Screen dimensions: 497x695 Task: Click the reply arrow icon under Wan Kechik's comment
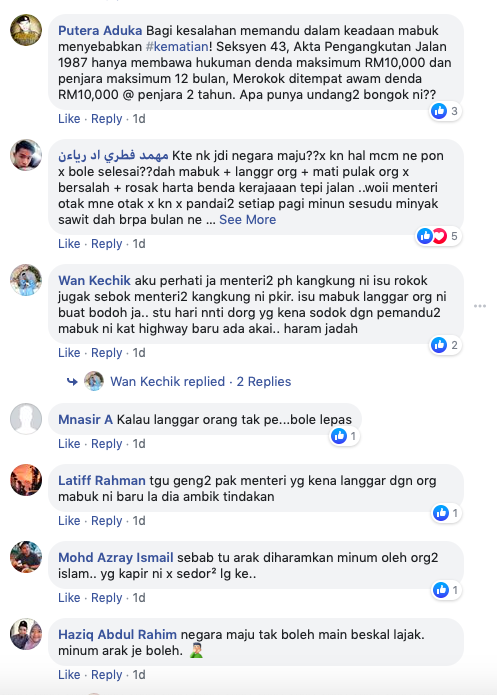click(72, 381)
